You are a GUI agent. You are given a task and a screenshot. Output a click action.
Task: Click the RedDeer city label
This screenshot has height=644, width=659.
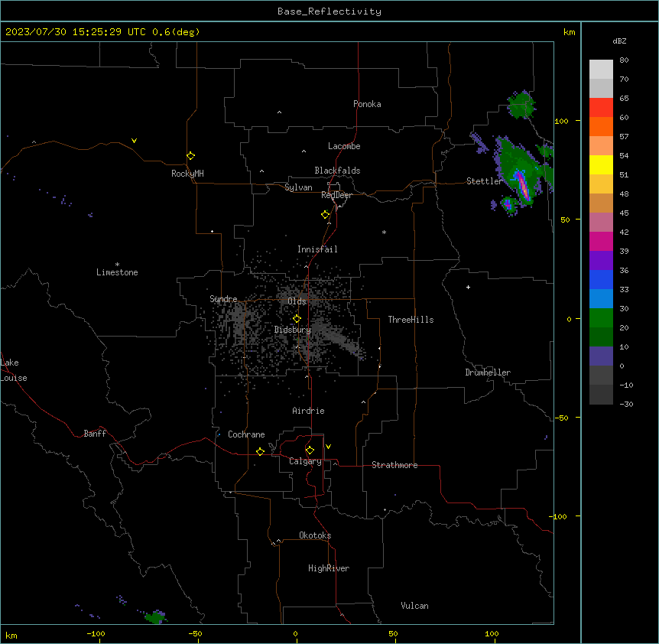click(x=336, y=195)
